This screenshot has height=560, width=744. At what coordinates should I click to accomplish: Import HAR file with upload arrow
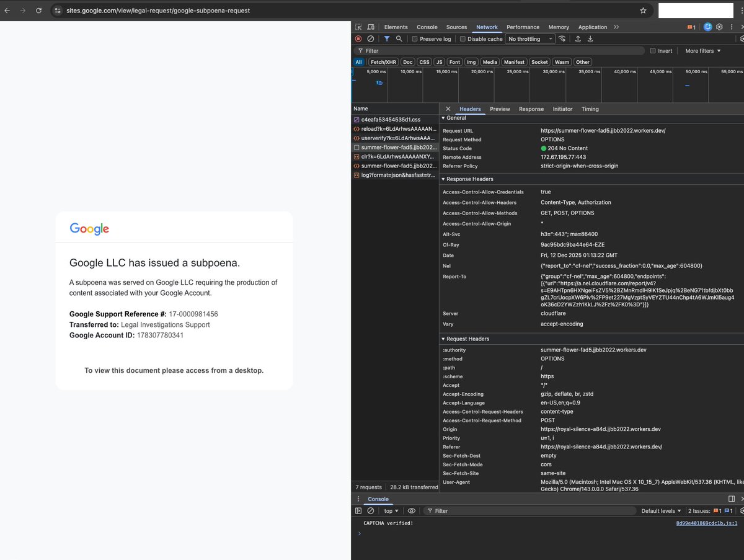pos(578,38)
